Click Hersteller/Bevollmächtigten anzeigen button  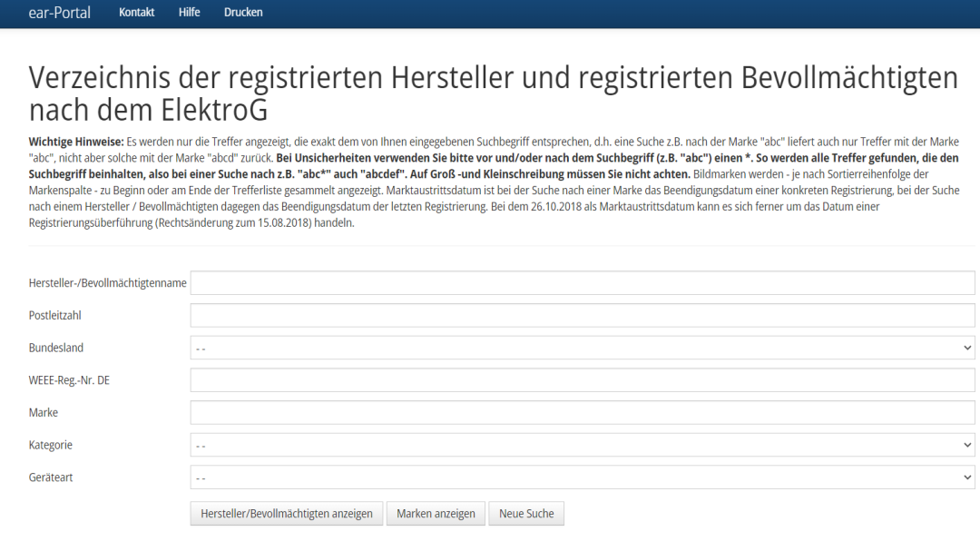(x=286, y=514)
